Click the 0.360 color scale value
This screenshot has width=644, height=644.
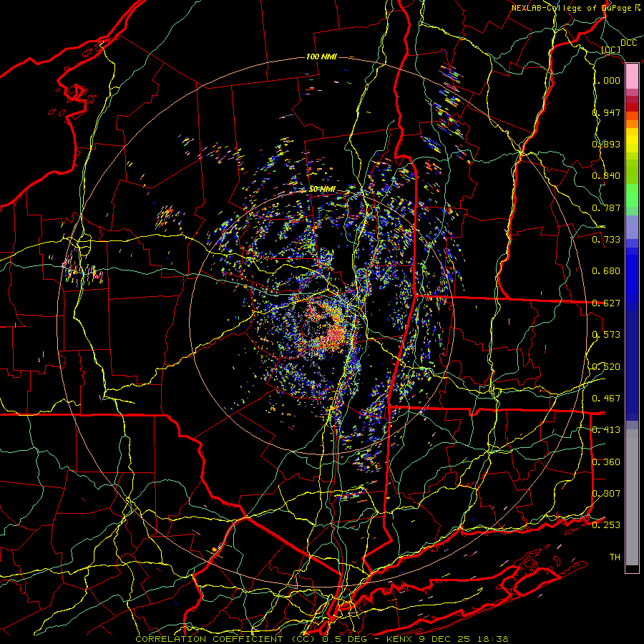[x=606, y=462]
